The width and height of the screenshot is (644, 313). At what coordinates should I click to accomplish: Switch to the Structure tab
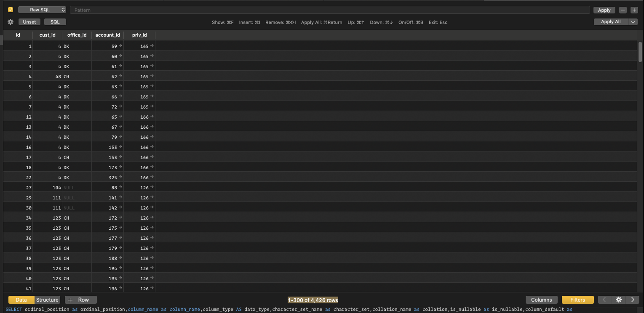click(x=47, y=300)
